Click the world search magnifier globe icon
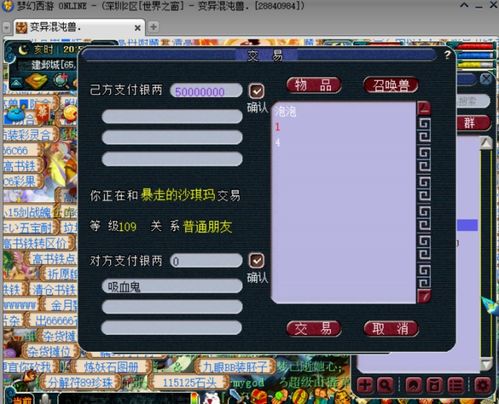499x404 pixels. point(60,80)
